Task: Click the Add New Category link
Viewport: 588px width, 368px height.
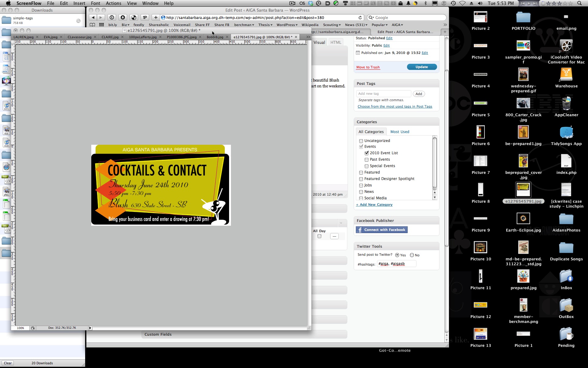Action: [374, 205]
